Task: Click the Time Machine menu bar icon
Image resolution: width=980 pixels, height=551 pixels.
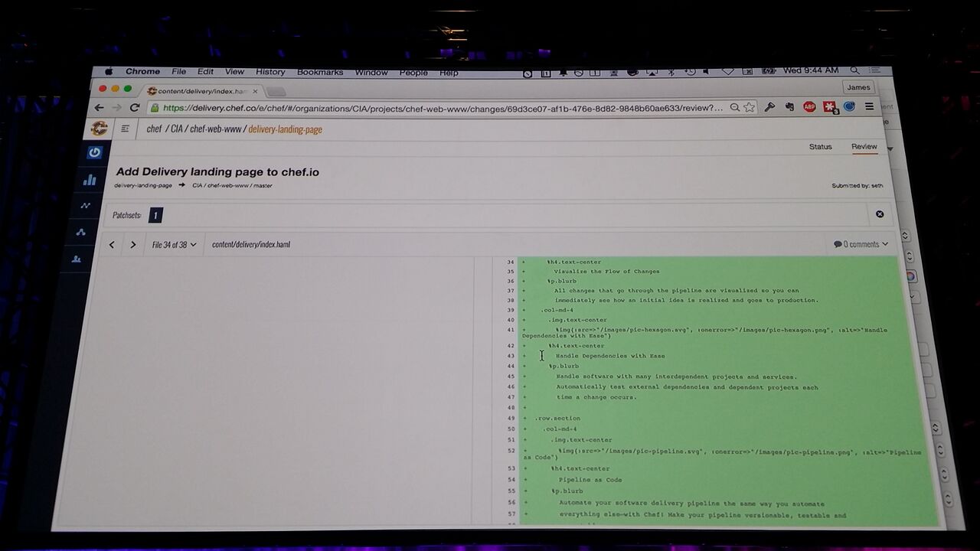Action: coord(690,71)
